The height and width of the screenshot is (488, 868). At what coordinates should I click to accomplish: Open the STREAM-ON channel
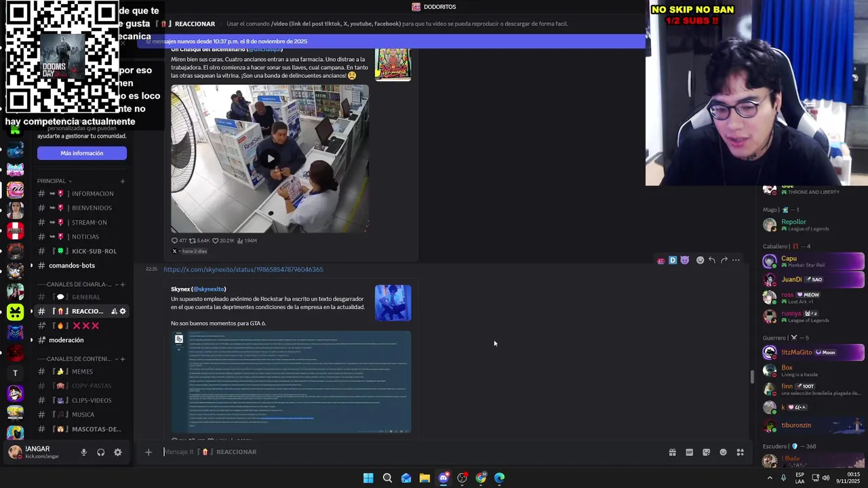click(x=81, y=222)
